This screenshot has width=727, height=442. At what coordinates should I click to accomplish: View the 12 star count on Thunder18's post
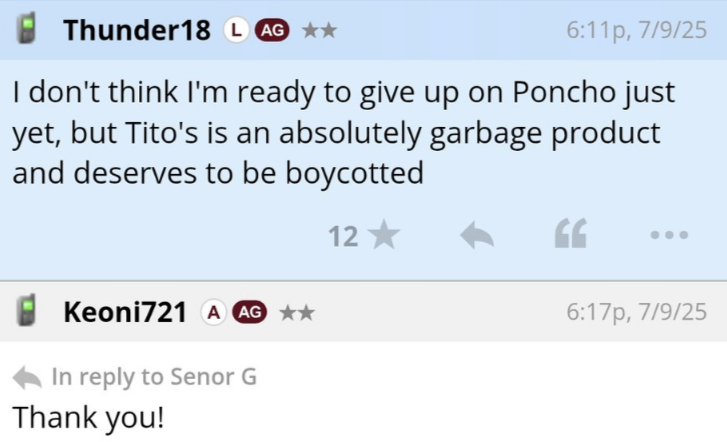pos(343,236)
